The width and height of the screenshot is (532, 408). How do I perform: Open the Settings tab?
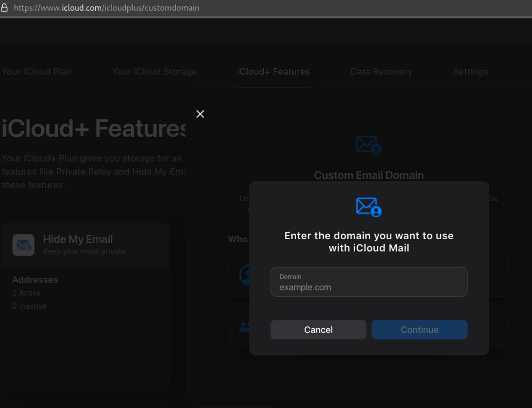point(470,71)
